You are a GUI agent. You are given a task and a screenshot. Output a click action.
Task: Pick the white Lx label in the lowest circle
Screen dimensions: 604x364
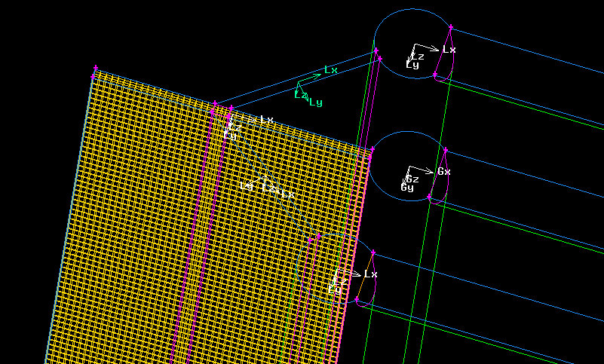click(370, 274)
